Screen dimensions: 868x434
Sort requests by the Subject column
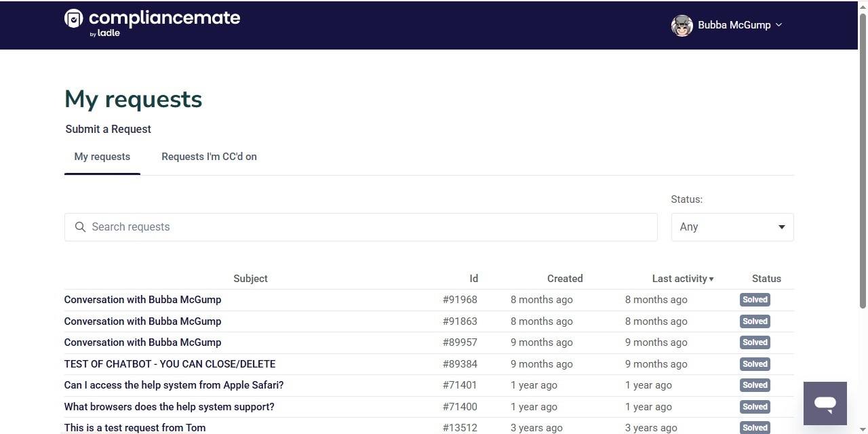point(250,278)
